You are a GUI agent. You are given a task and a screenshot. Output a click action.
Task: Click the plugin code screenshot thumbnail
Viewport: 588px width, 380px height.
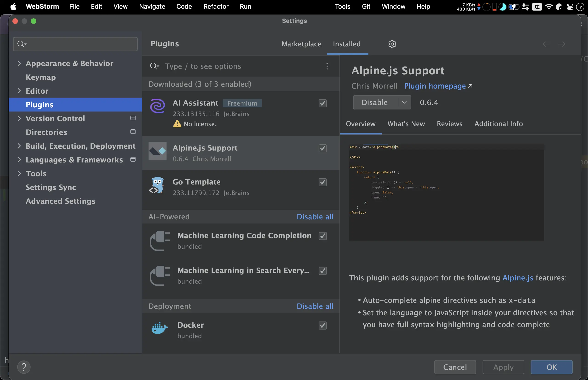point(446,193)
